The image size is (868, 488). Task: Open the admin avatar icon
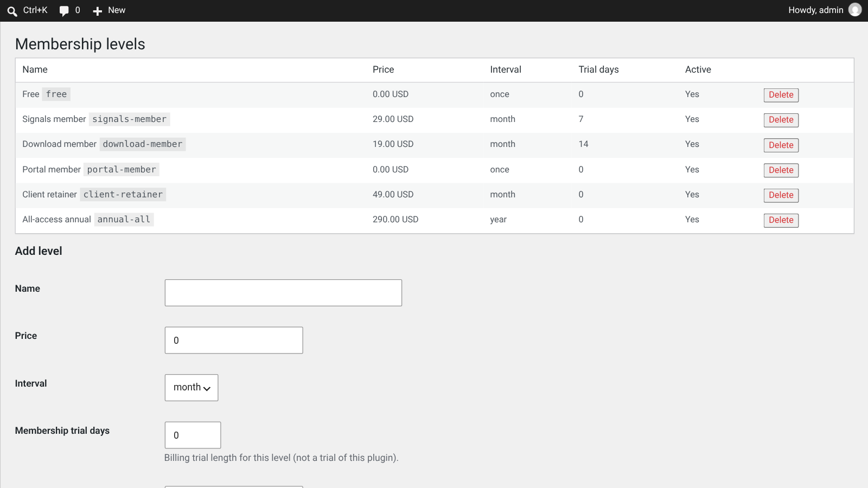click(855, 10)
